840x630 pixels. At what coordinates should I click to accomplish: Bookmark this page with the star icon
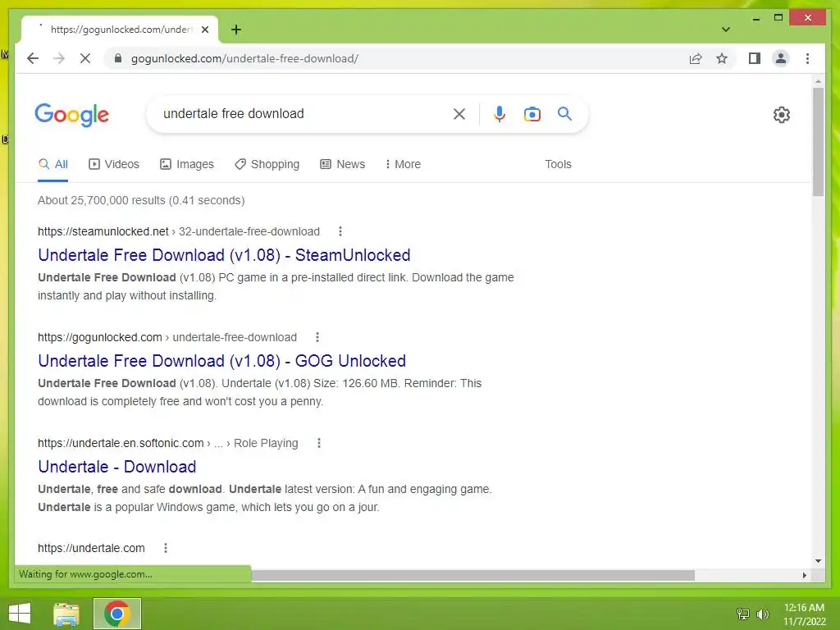point(722,58)
